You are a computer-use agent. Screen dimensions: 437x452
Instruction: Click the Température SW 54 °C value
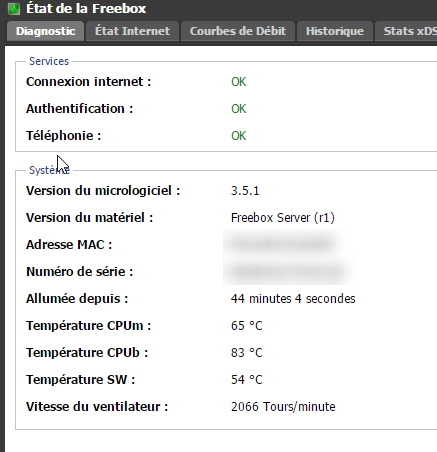pos(247,380)
